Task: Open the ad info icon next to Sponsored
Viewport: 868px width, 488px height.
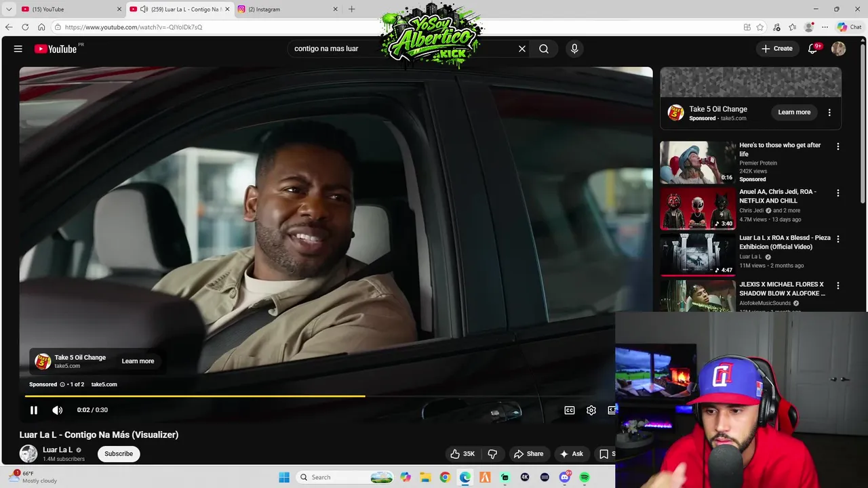Action: [x=62, y=384]
